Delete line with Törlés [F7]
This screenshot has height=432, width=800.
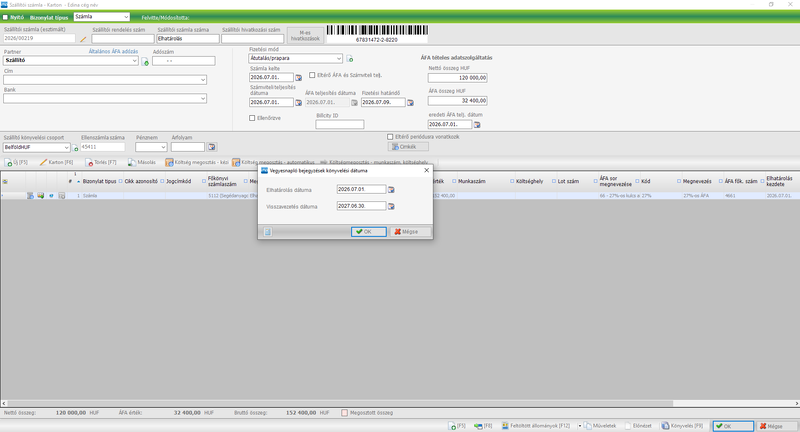[x=101, y=162]
